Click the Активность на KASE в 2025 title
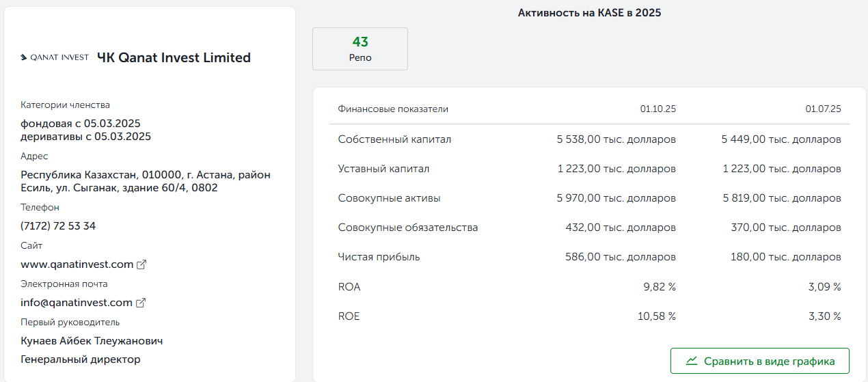Screen dimensions: 868x382 point(590,12)
